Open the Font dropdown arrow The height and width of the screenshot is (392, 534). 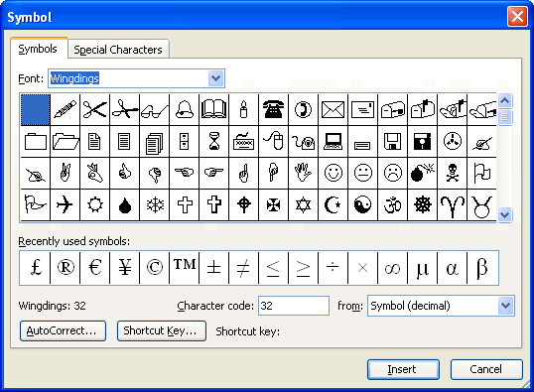[x=216, y=78]
